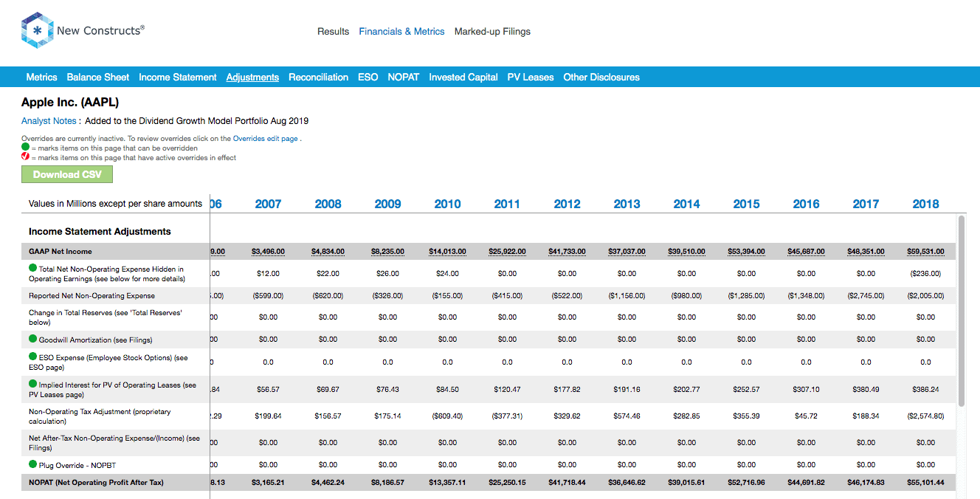The height and width of the screenshot is (499, 980).
Task: Click the 2007 column header
Action: point(268,204)
